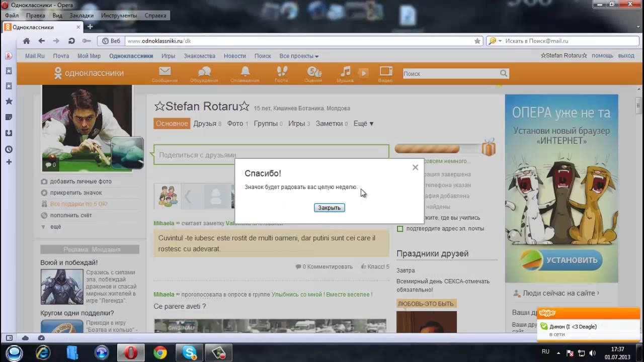Open the Yandex panel in Opera sidebar

(9, 56)
